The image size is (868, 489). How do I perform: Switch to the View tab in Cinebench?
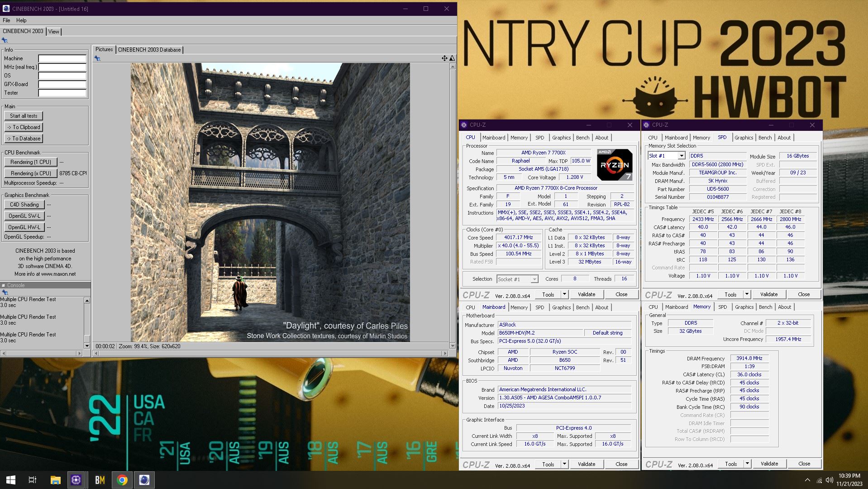point(54,32)
